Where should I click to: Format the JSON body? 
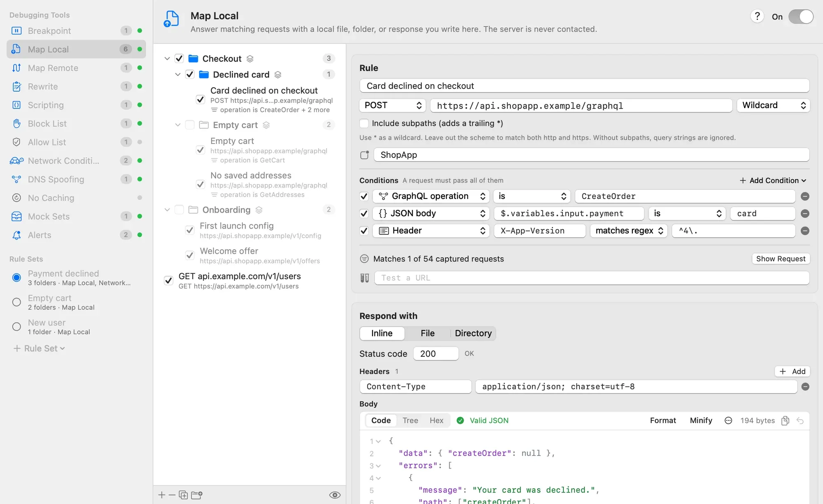(x=663, y=421)
